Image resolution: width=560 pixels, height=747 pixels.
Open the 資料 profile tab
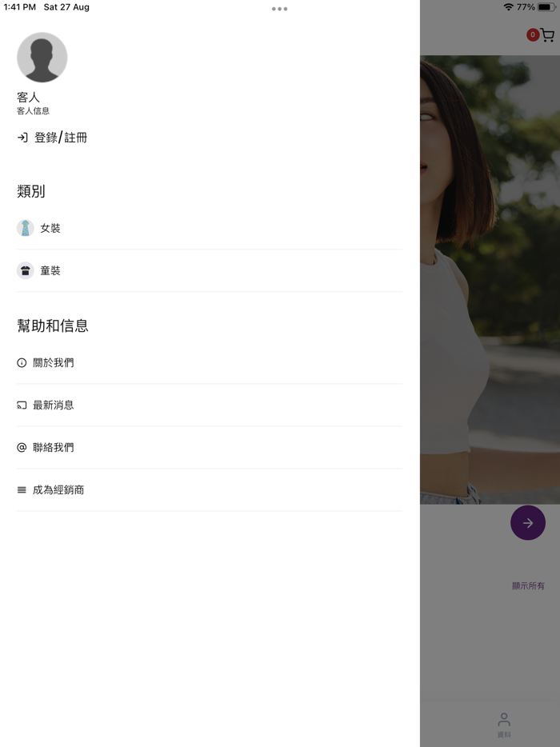[504, 725]
